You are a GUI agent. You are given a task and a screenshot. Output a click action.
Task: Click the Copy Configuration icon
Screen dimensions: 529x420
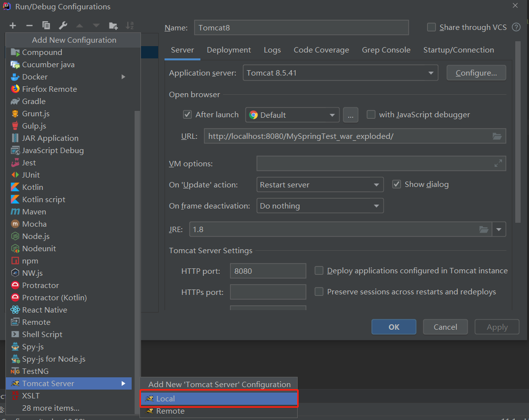46,26
